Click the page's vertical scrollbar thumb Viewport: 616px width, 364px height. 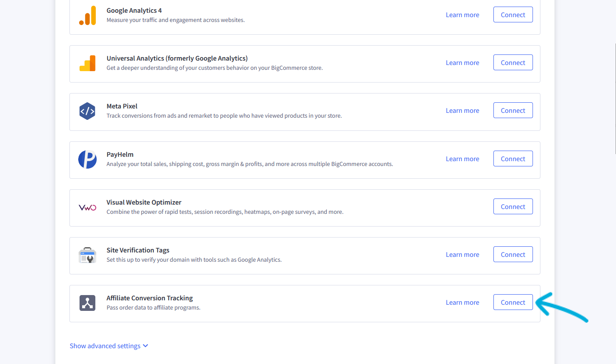coord(615,99)
